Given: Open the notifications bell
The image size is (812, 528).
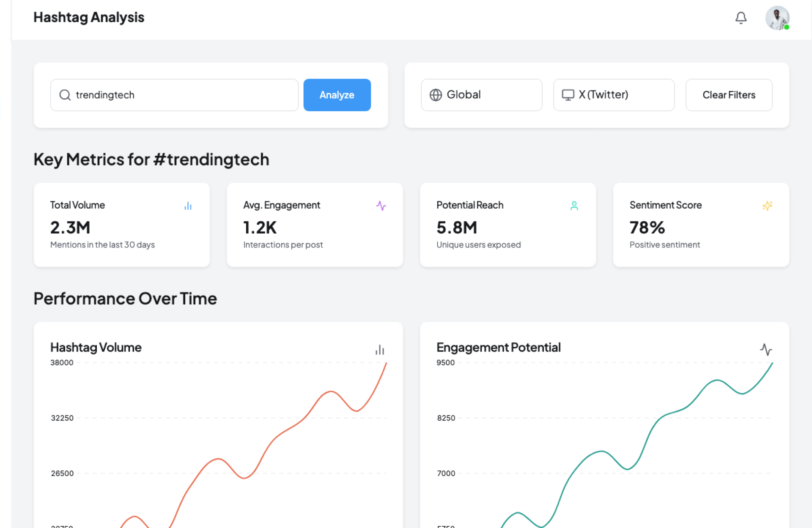Looking at the screenshot, I should pyautogui.click(x=741, y=18).
